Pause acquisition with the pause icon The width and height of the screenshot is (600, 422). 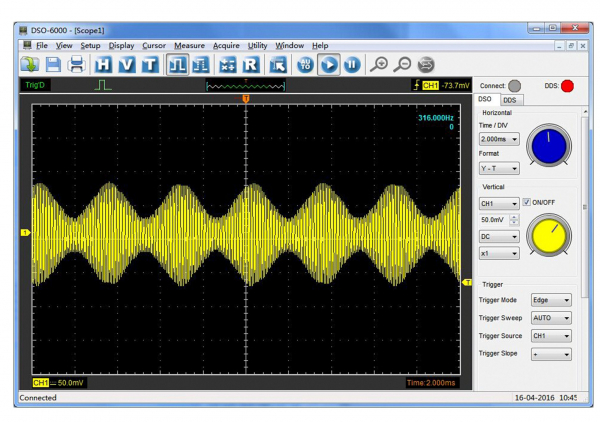tap(352, 65)
